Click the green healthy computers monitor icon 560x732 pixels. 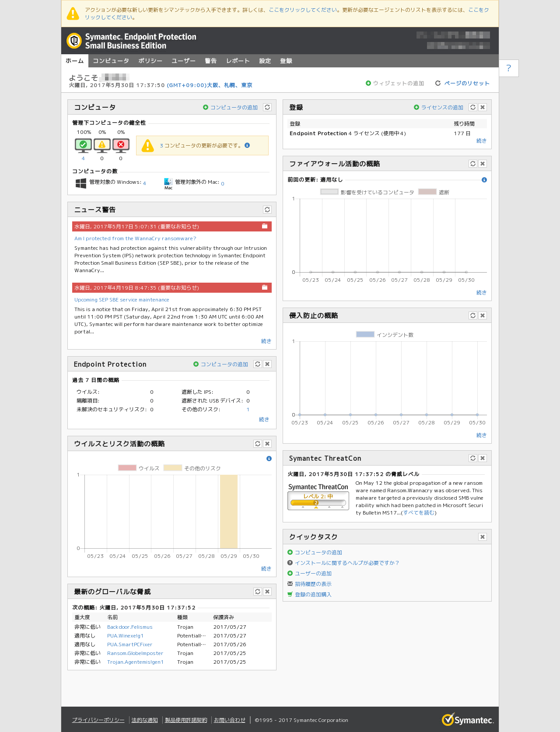coord(83,145)
